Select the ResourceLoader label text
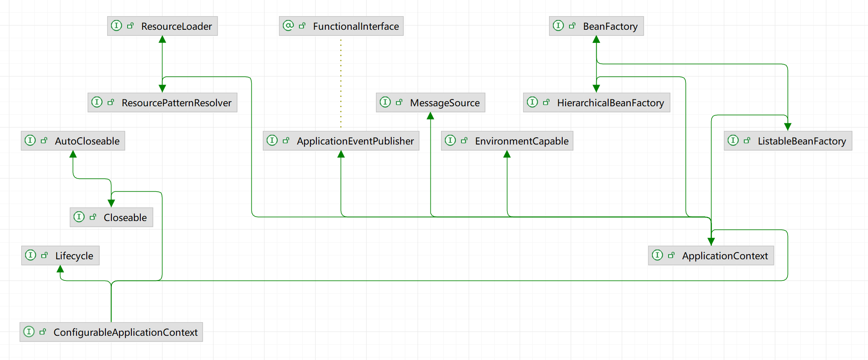 click(x=176, y=26)
